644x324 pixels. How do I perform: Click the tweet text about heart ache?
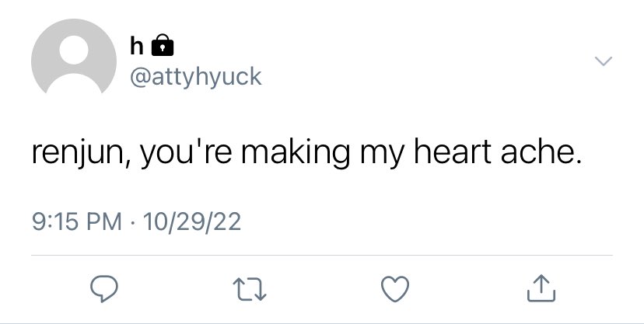(x=306, y=152)
